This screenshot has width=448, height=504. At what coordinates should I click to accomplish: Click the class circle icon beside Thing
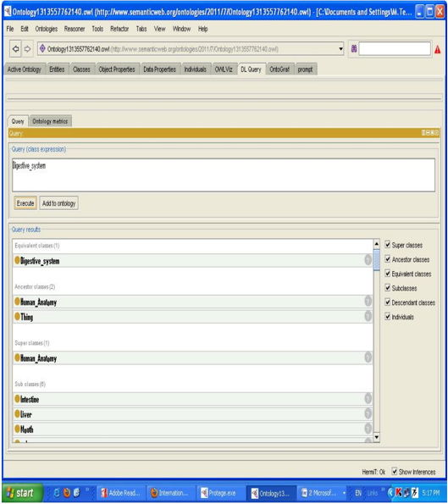tap(17, 316)
